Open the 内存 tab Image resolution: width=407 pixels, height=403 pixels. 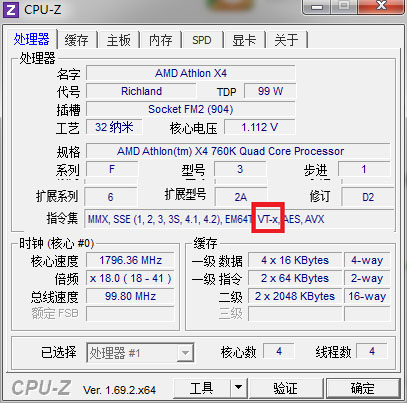coord(160,40)
